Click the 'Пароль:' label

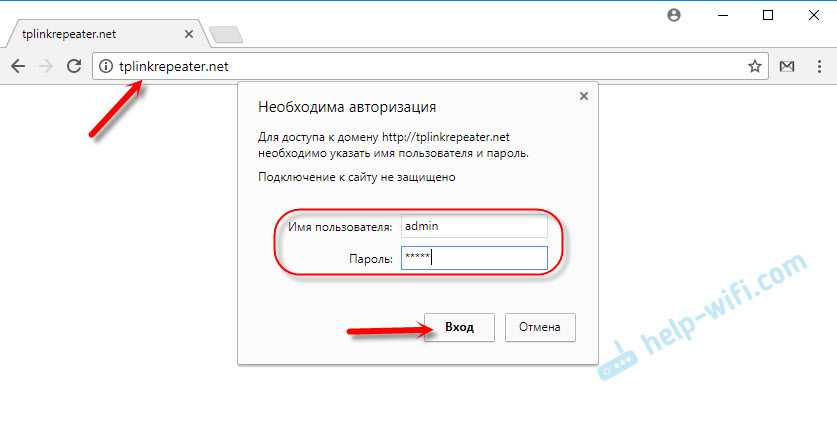pyautogui.click(x=371, y=259)
